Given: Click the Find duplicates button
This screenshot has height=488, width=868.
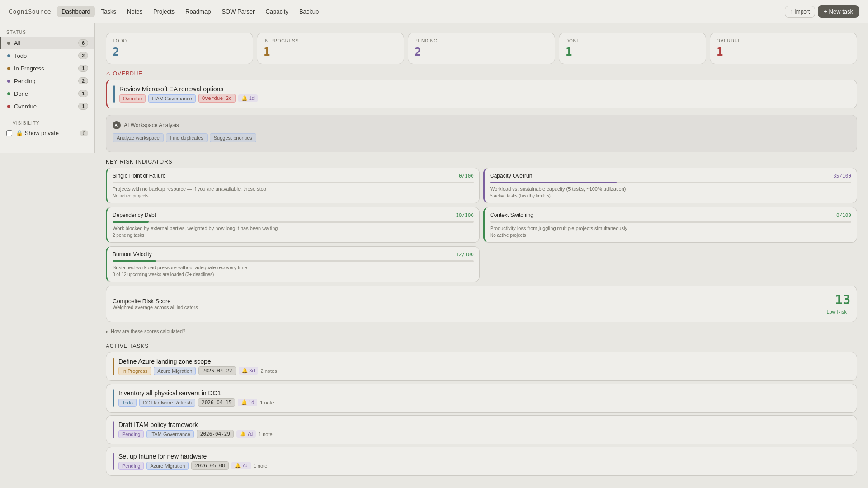Looking at the screenshot, I should [x=186, y=138].
